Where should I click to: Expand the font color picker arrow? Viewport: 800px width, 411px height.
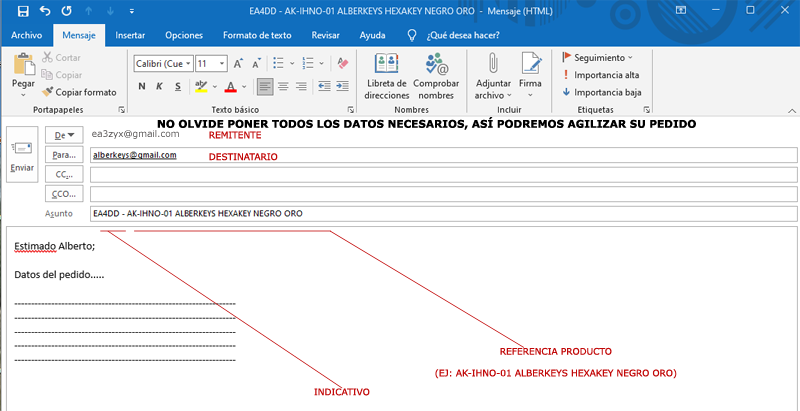[x=244, y=87]
